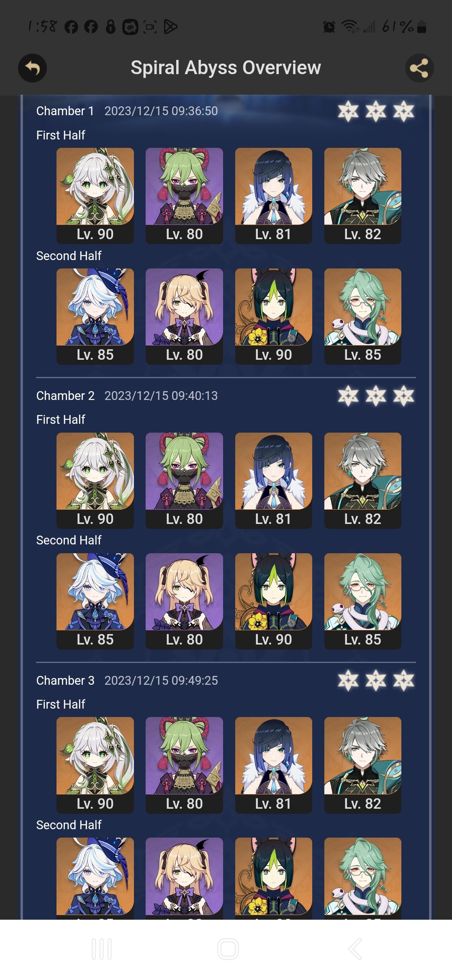Select Alhaitham Lv. 82 in Chamber 1
This screenshot has height=980, width=452.
(363, 196)
